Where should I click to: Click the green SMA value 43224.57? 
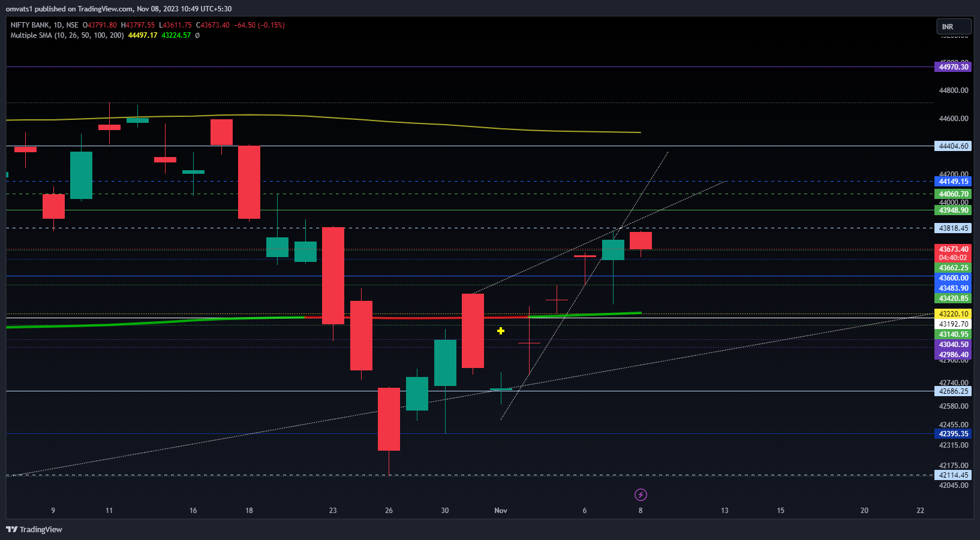(176, 35)
